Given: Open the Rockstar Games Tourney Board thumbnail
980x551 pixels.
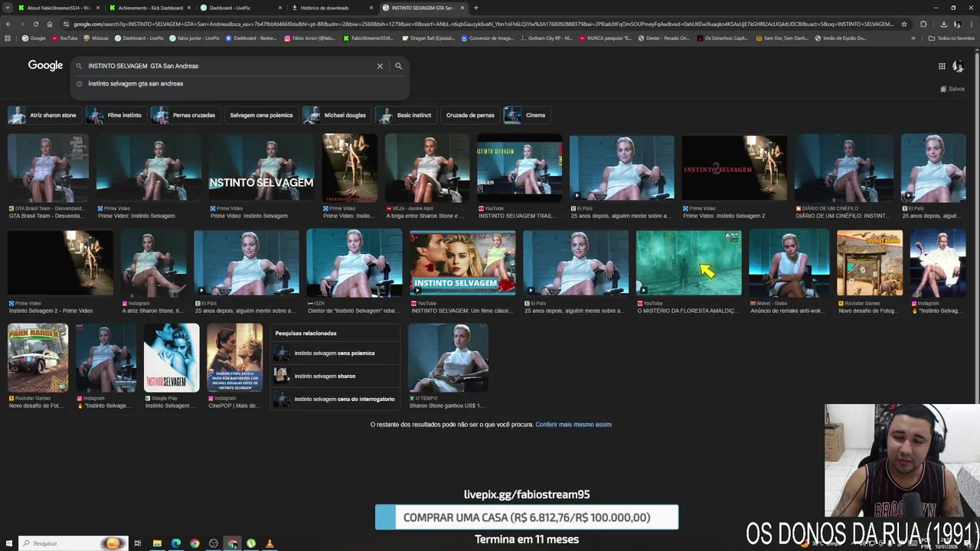Looking at the screenshot, I should point(870,262).
